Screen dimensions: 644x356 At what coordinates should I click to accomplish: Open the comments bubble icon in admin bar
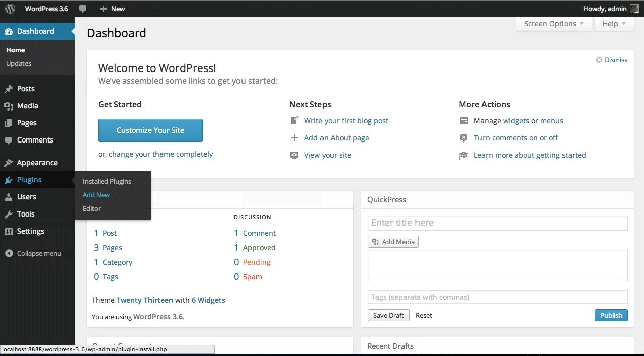83,9
